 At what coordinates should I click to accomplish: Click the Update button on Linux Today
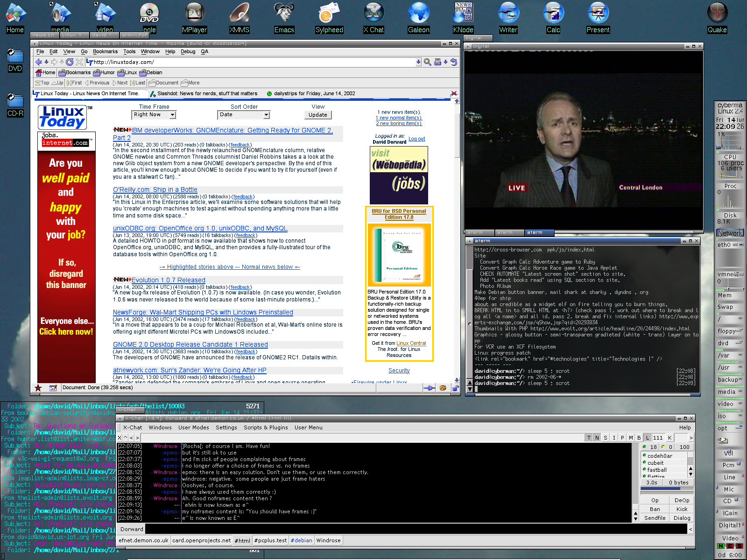pyautogui.click(x=318, y=115)
